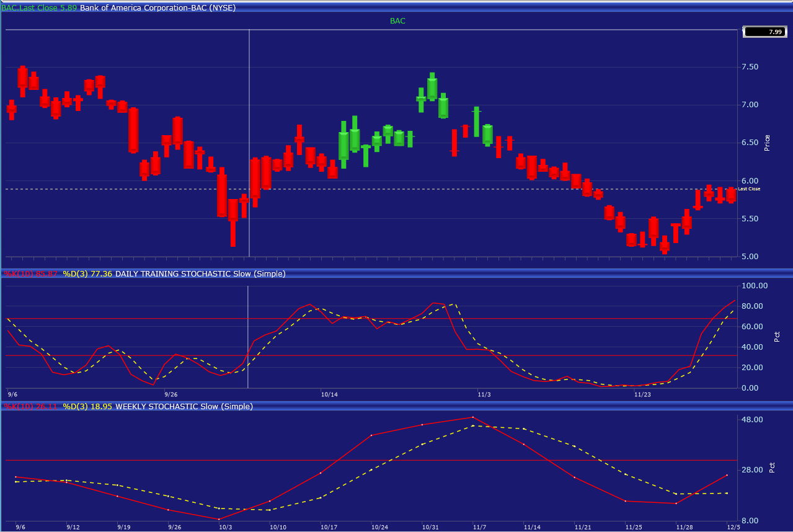Select the green BAC symbol label above chart
793x532 pixels.
397,21
